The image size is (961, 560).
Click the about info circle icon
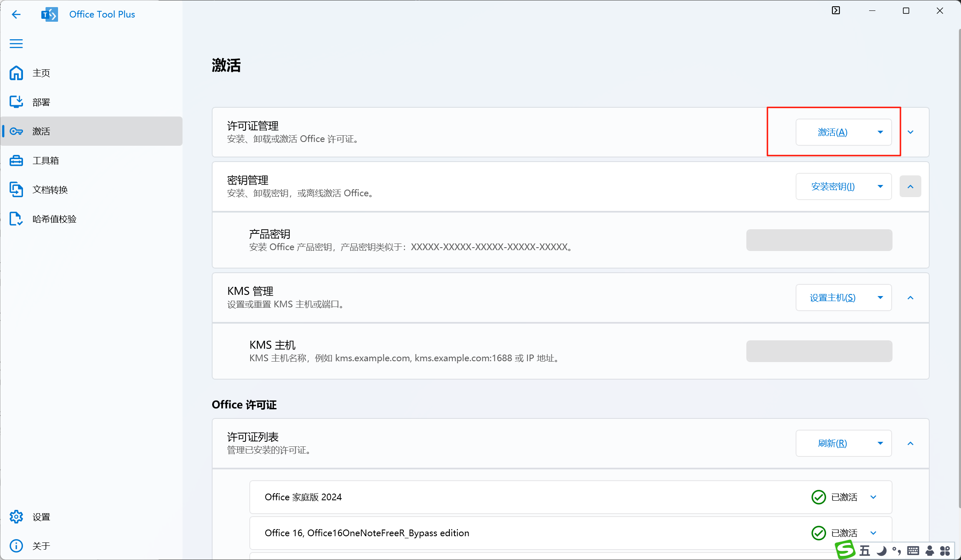pyautogui.click(x=16, y=546)
